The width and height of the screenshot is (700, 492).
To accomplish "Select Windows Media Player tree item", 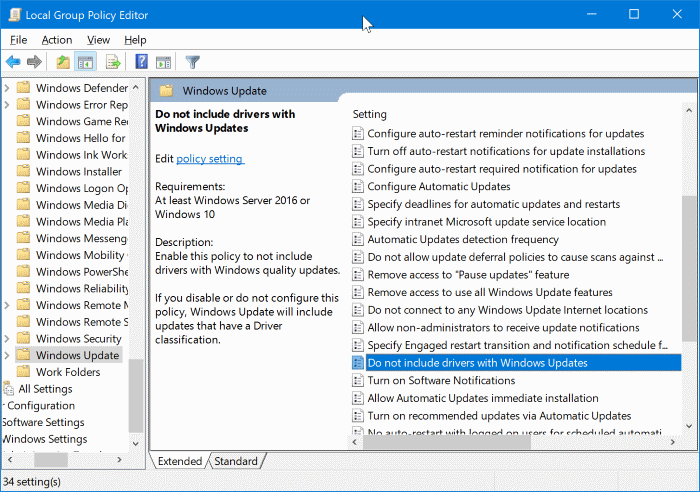I will [82, 221].
